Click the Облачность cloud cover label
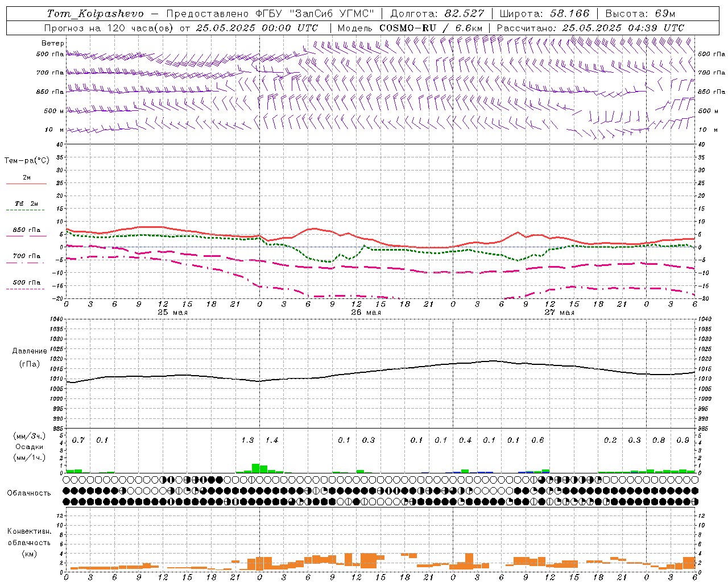This screenshot has width=728, height=582. click(29, 493)
